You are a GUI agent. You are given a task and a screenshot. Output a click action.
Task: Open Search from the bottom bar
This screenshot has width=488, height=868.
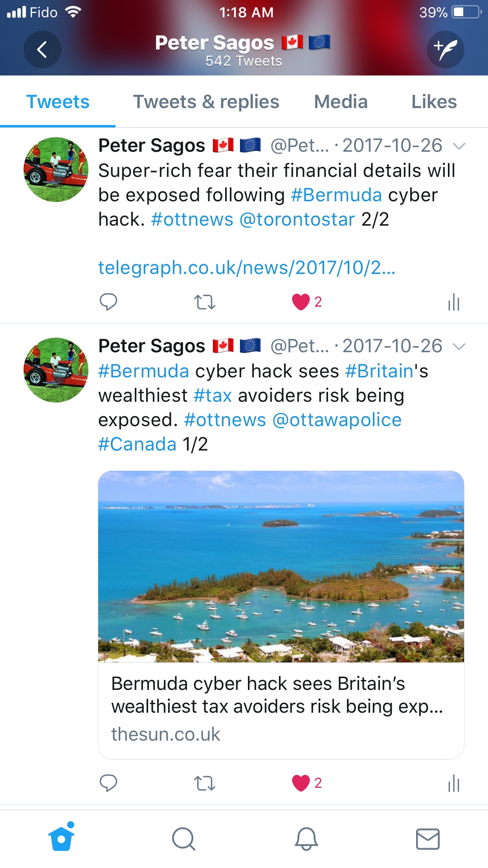coord(183,839)
